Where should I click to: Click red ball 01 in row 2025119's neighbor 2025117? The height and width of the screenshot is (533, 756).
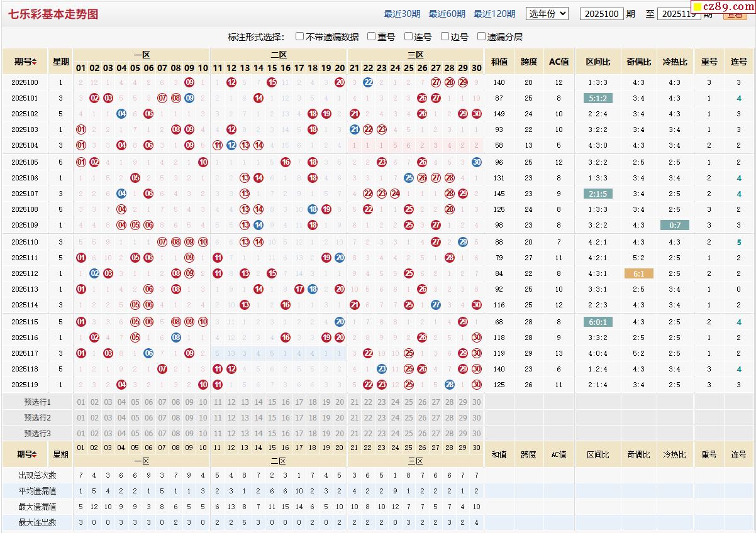coord(81,353)
